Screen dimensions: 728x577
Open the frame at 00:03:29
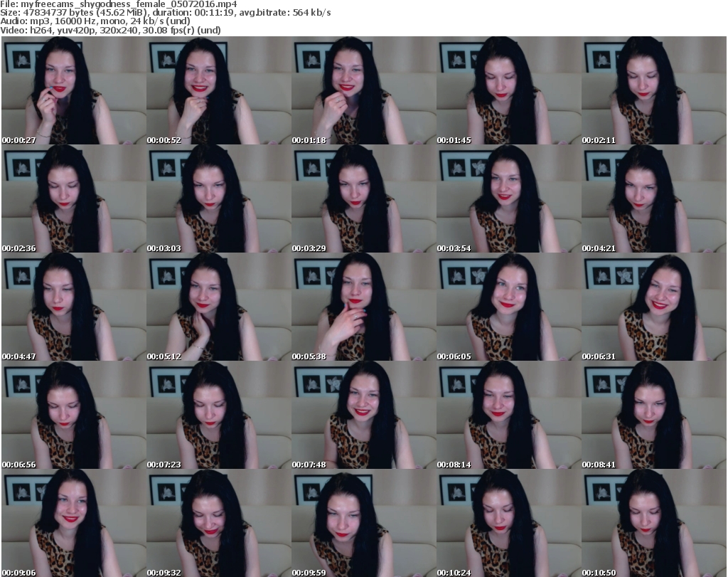[x=364, y=198]
